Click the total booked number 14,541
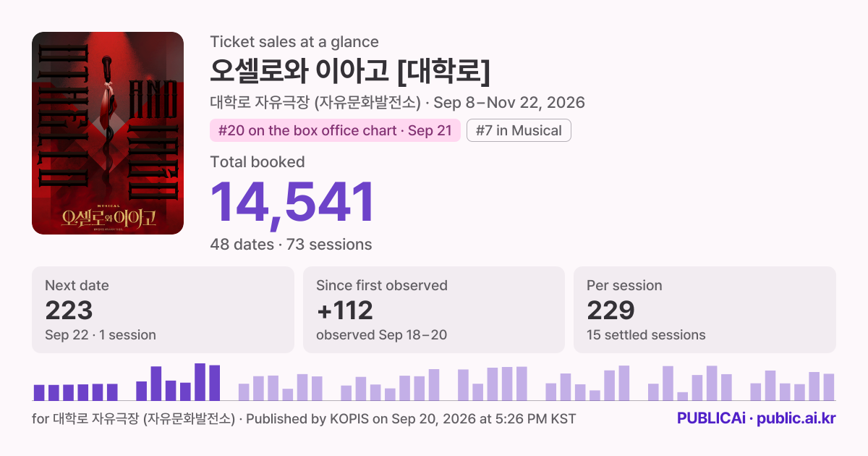Screen dimensions: 868x456 pyautogui.click(x=292, y=200)
